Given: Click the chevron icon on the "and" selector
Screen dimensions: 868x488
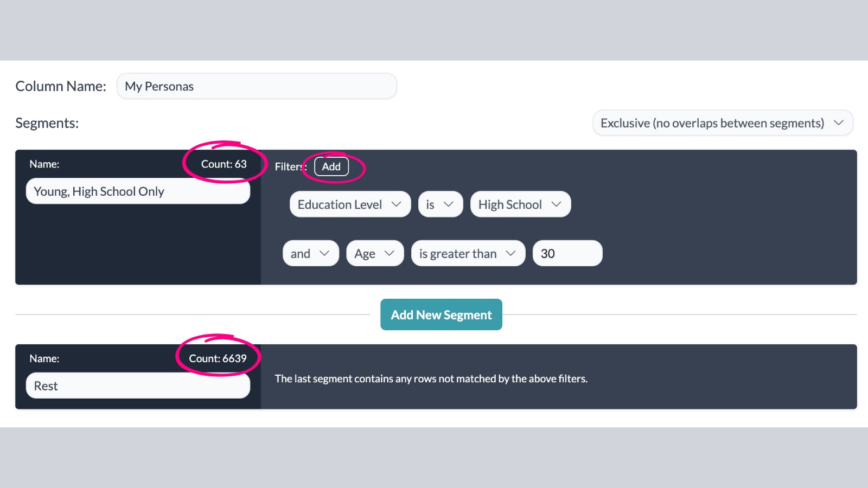Looking at the screenshot, I should pos(325,253).
